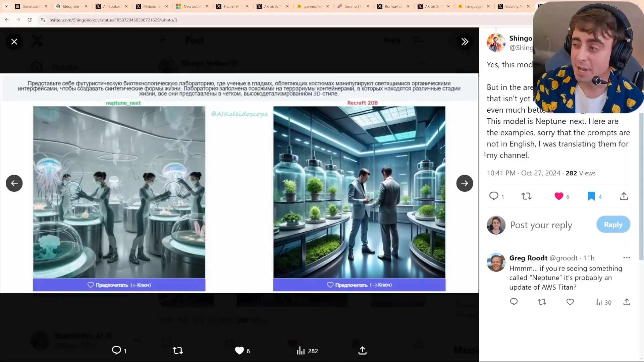Click the 282 Views link

tap(581, 173)
